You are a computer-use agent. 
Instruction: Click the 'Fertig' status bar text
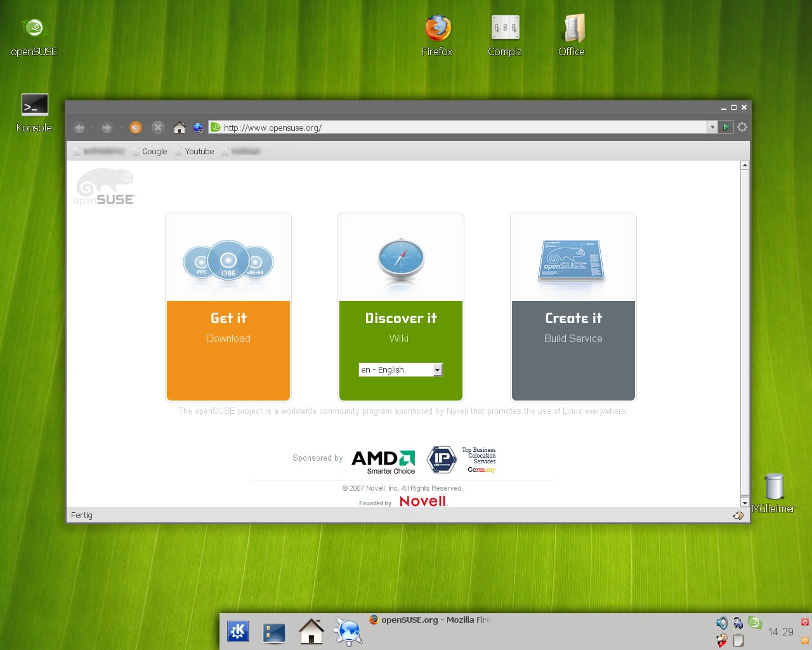[x=82, y=515]
